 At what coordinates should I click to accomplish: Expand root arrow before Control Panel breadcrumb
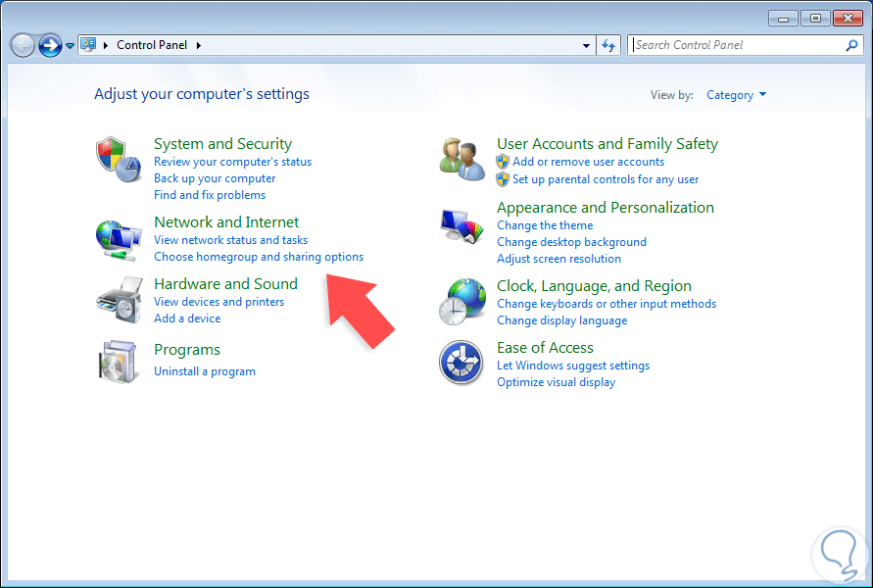105,45
